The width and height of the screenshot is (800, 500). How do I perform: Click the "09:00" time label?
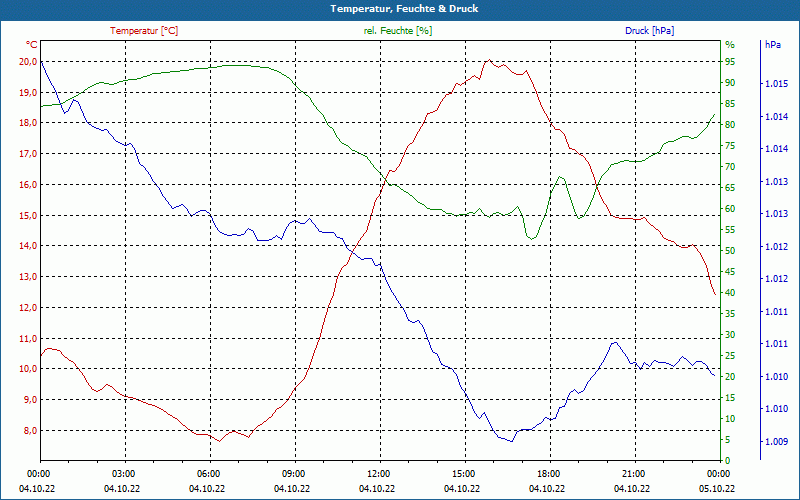[292, 473]
